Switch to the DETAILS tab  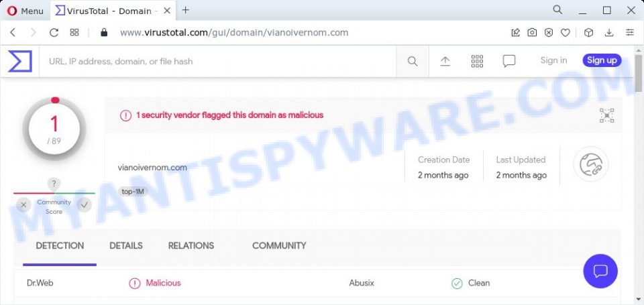pyautogui.click(x=126, y=246)
